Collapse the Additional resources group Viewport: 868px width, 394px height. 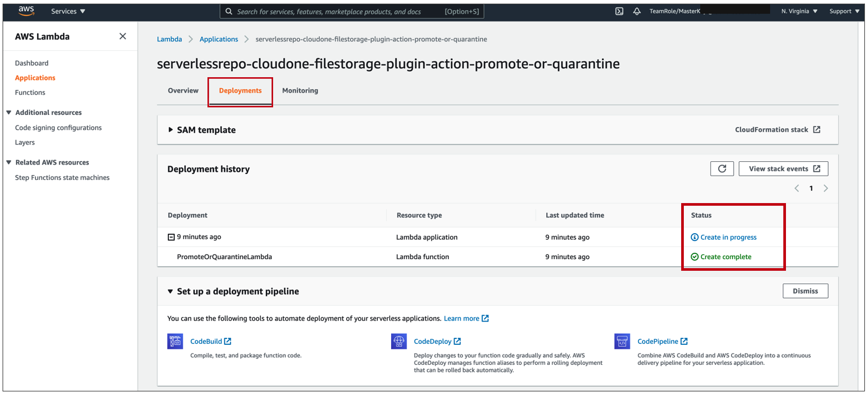[9, 112]
